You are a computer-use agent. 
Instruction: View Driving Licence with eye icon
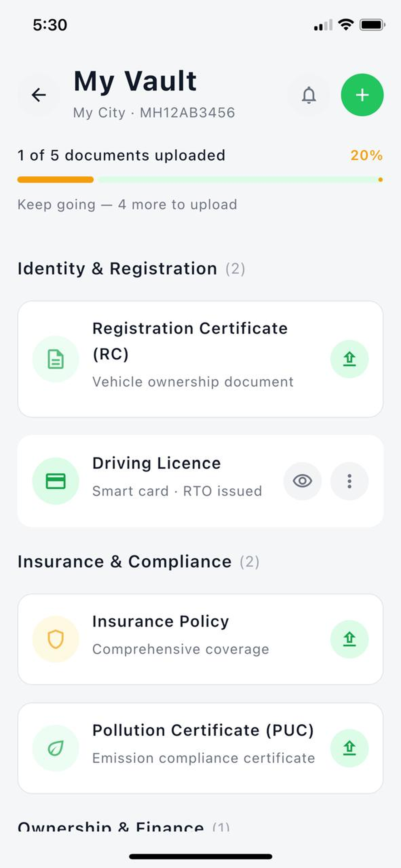(302, 481)
